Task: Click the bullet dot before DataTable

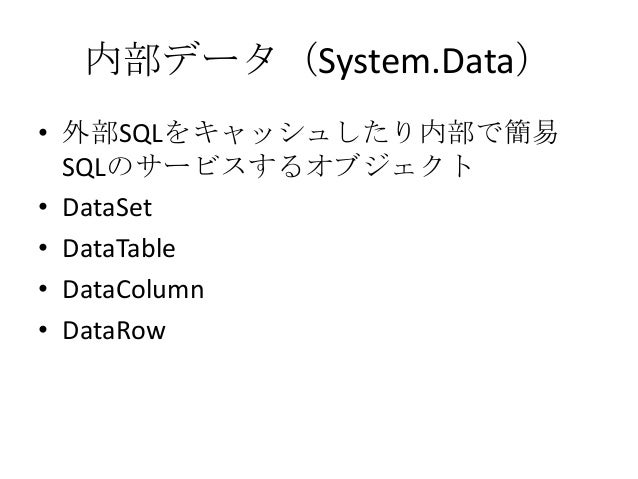Action: click(x=43, y=247)
